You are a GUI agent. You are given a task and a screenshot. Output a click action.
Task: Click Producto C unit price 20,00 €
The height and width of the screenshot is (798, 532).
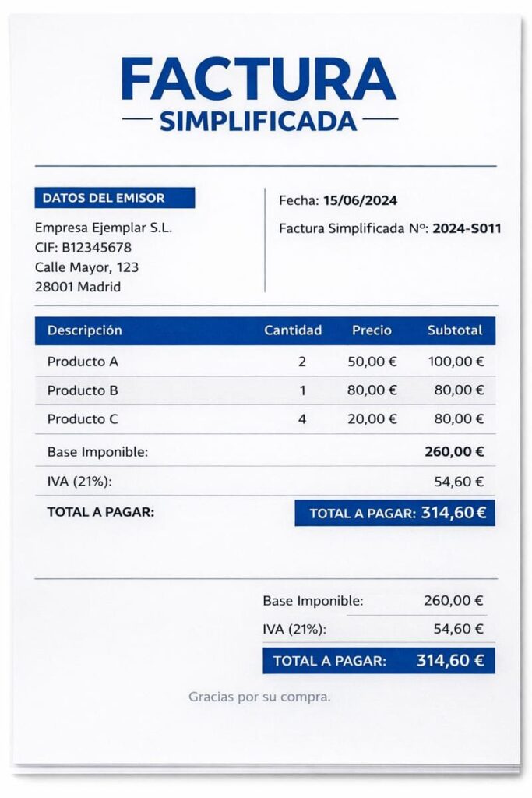click(x=372, y=419)
